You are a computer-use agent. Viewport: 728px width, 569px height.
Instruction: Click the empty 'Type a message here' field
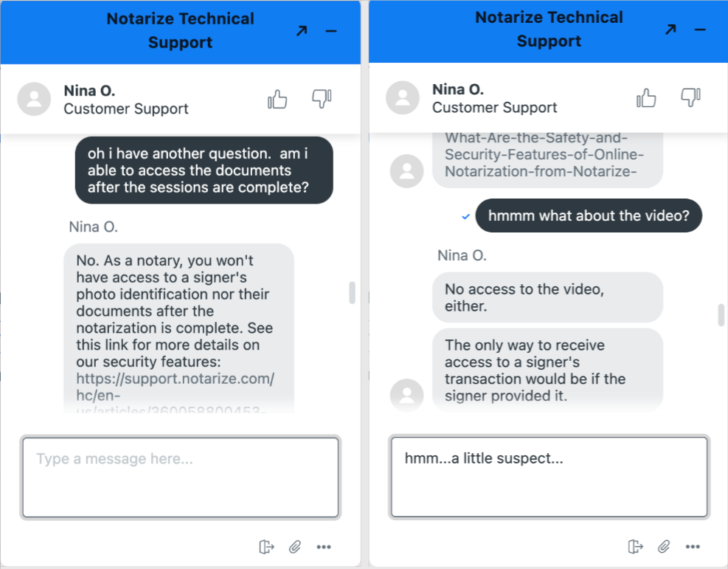[x=181, y=477]
